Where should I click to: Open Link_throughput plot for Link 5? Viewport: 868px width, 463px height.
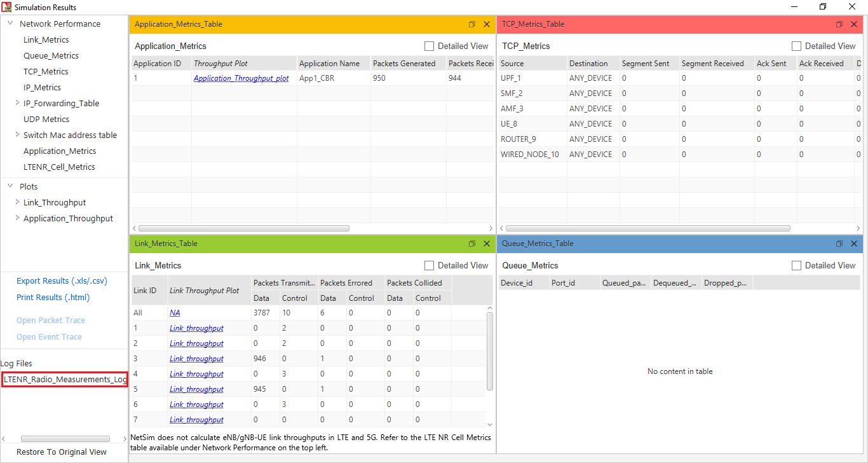tap(196, 389)
